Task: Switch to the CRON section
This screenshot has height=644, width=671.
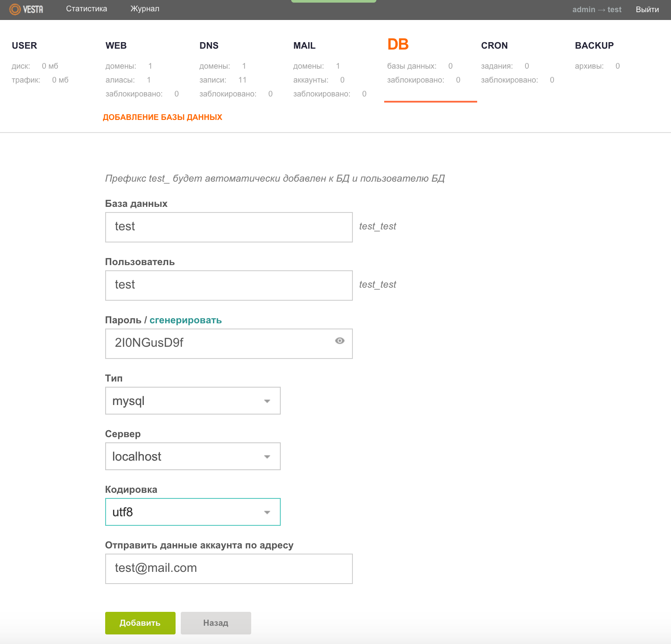Action: tap(494, 46)
